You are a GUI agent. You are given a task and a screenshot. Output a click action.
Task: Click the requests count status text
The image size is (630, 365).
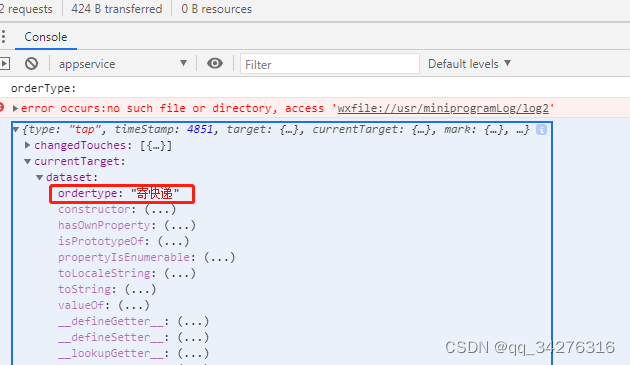click(26, 9)
